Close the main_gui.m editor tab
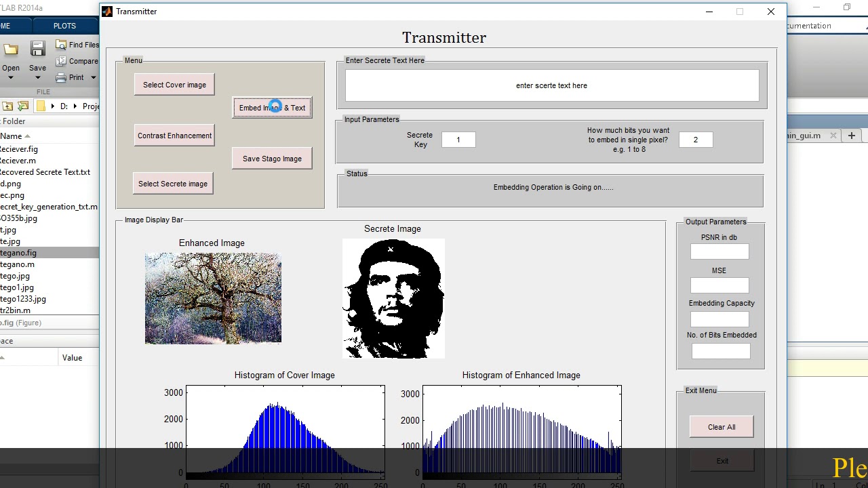Image resolution: width=868 pixels, height=488 pixels. coord(833,136)
